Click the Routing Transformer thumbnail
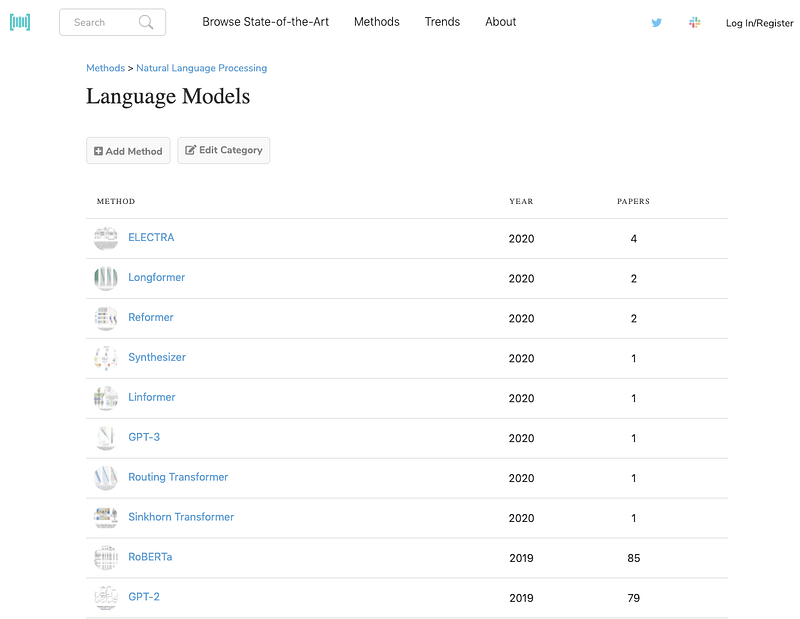 [106, 478]
